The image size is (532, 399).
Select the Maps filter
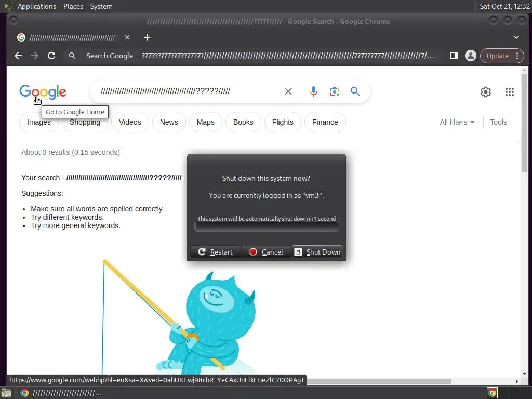[206, 122]
